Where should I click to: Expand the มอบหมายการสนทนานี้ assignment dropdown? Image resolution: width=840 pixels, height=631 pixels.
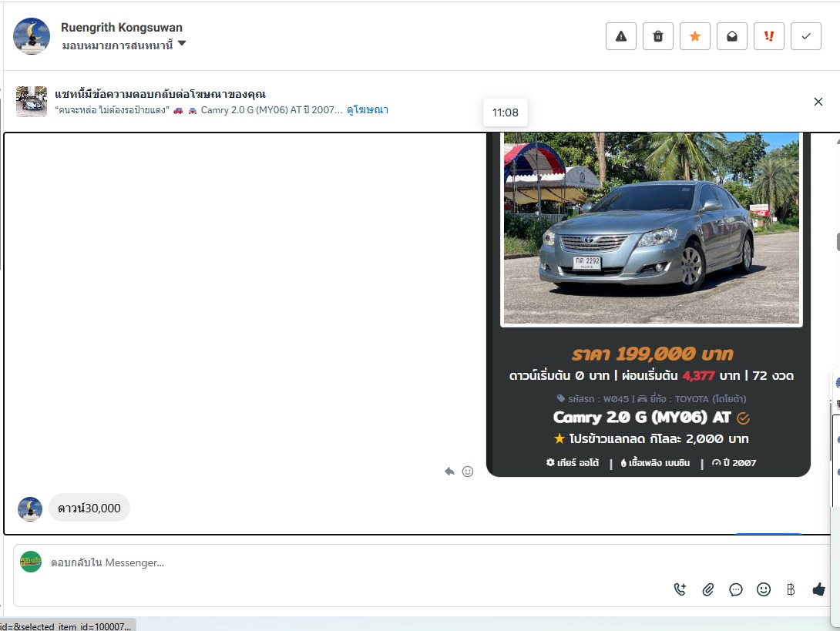[124, 45]
